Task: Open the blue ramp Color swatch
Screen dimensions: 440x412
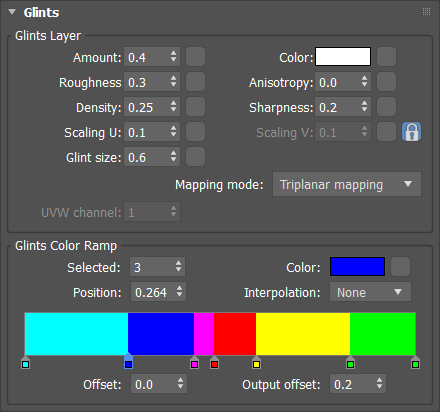Action: [357, 267]
